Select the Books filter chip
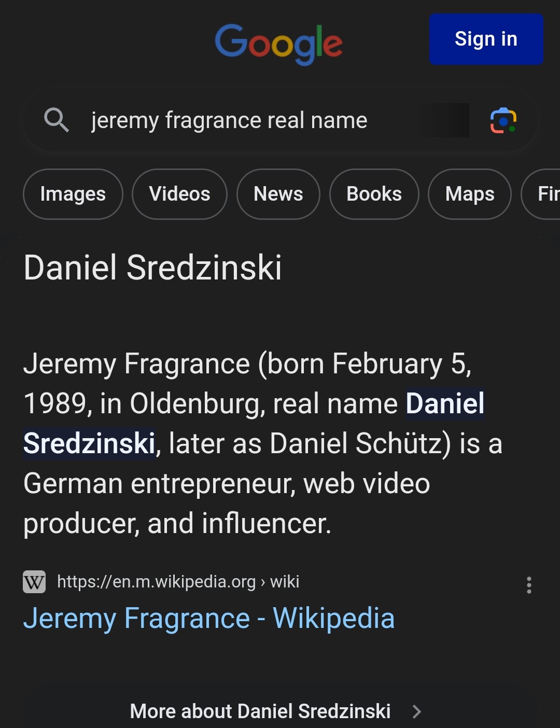Screen dimensions: 560x728 tap(374, 194)
